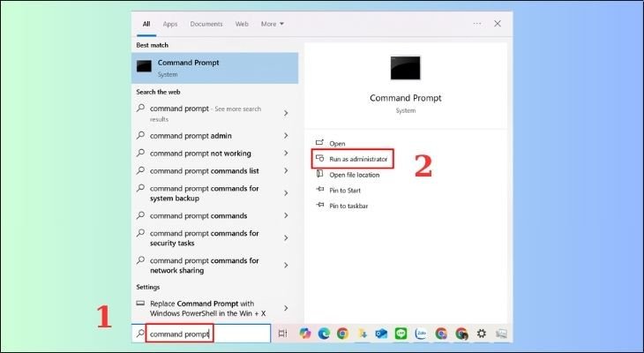
Task: Expand arrow for 'Replace Command Prompt with Windows PowerShell'
Action: tap(286, 308)
